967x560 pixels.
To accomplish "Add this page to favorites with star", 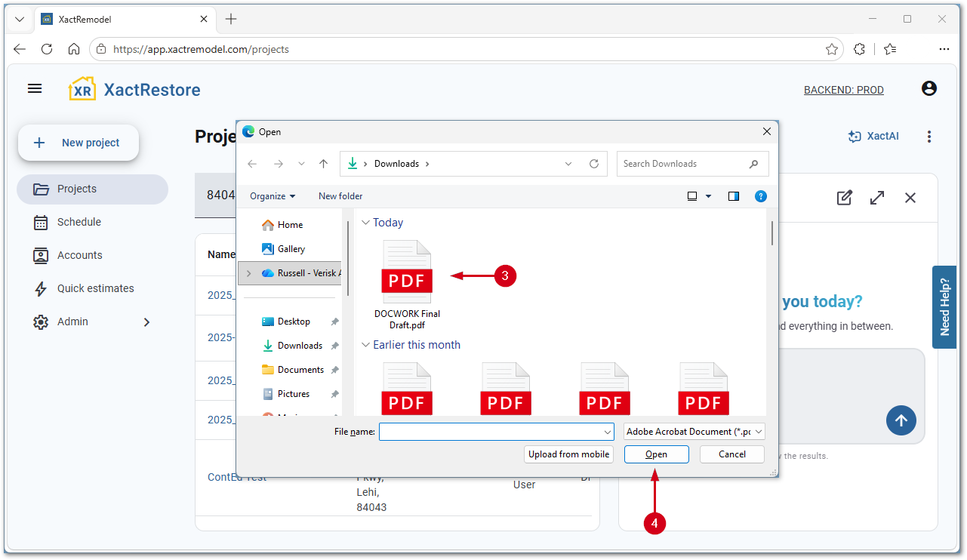I will (832, 49).
